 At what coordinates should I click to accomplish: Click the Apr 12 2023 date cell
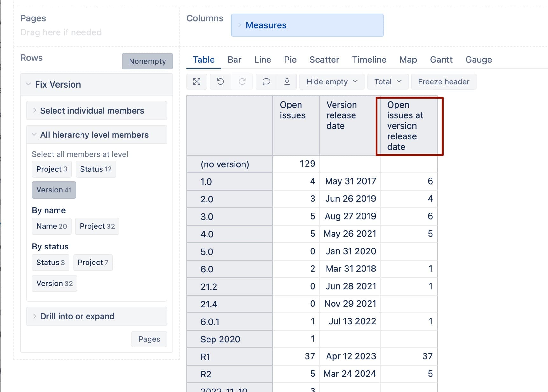tap(350, 356)
